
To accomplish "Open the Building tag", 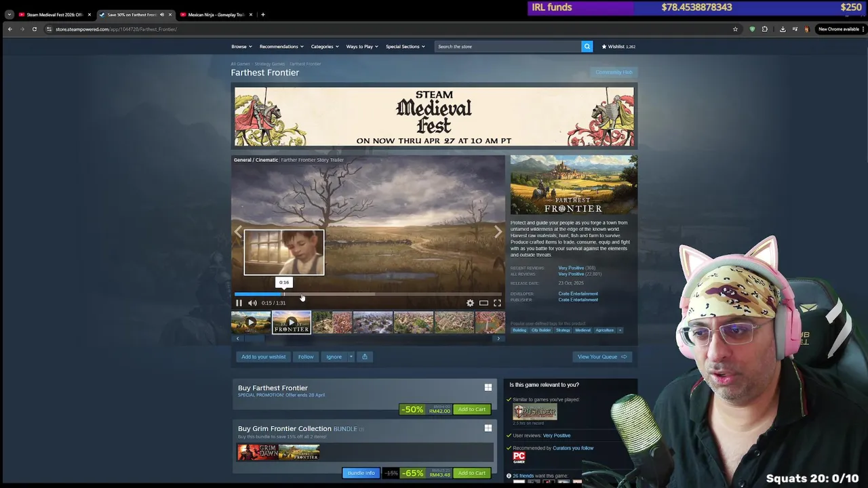I will tap(519, 330).
